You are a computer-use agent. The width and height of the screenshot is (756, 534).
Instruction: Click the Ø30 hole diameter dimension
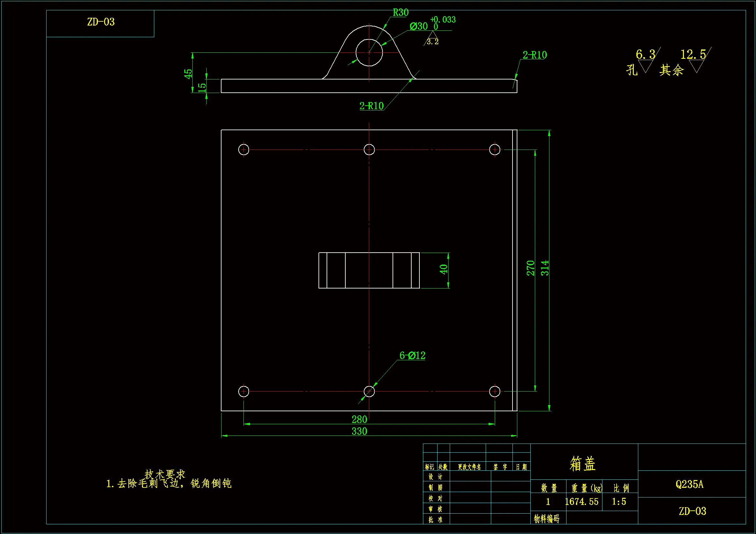(419, 26)
